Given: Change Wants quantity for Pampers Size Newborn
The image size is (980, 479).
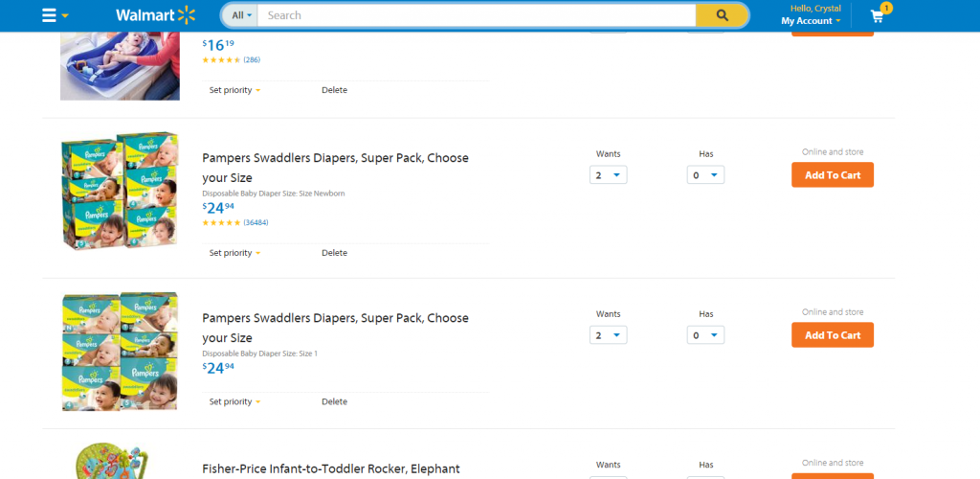Looking at the screenshot, I should point(608,175).
